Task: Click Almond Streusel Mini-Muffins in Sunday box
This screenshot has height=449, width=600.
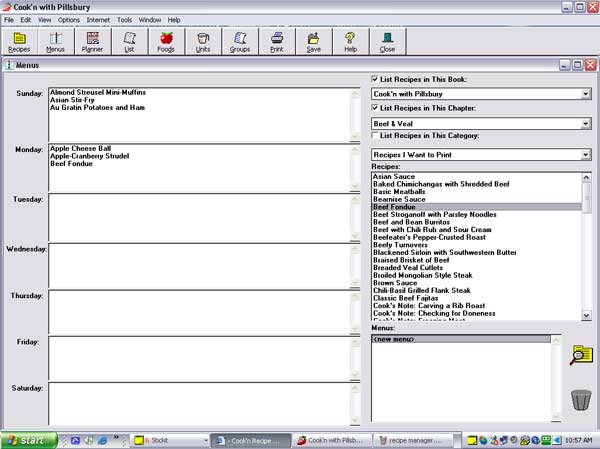Action: (x=98, y=92)
